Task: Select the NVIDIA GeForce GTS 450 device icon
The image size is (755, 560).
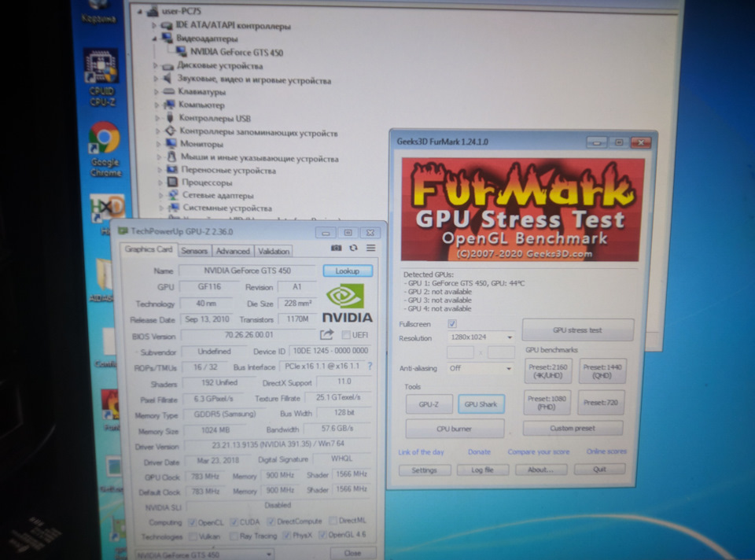Action: pos(182,52)
